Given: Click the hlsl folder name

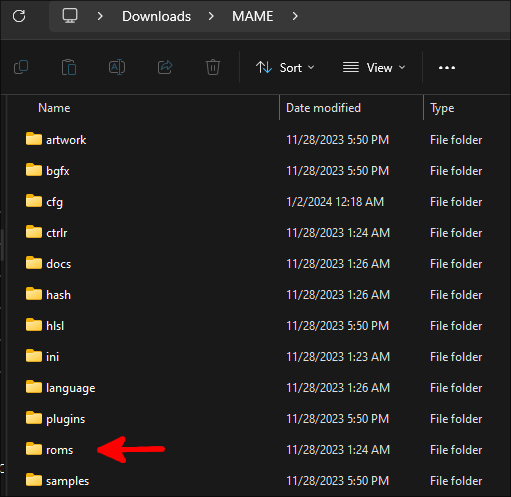Looking at the screenshot, I should click(55, 326).
